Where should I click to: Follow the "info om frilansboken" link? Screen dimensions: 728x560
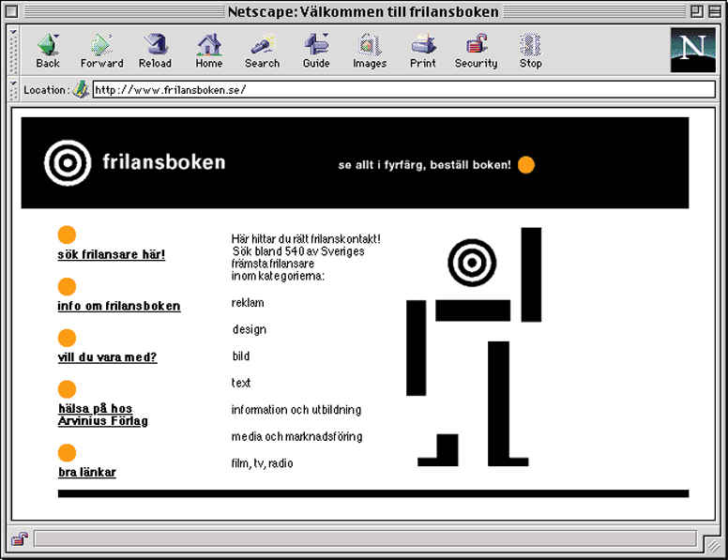(119, 306)
